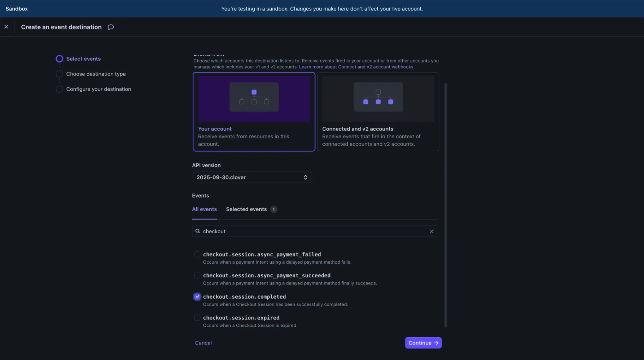
Task: Switch to the All events tab
Action: (x=204, y=209)
